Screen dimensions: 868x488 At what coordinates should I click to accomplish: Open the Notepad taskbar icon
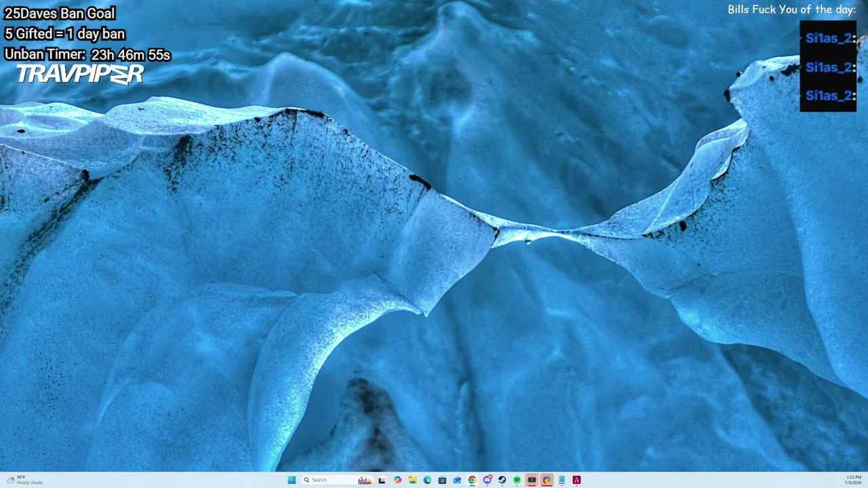[561, 480]
